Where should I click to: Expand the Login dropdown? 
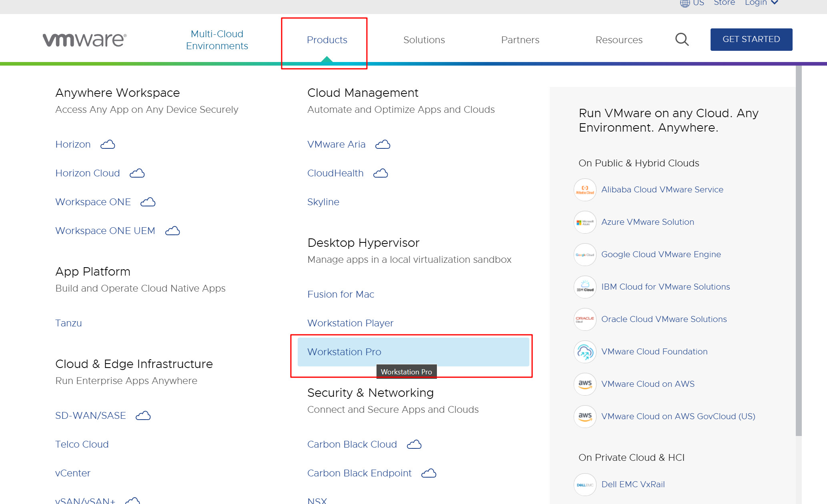coord(761,3)
